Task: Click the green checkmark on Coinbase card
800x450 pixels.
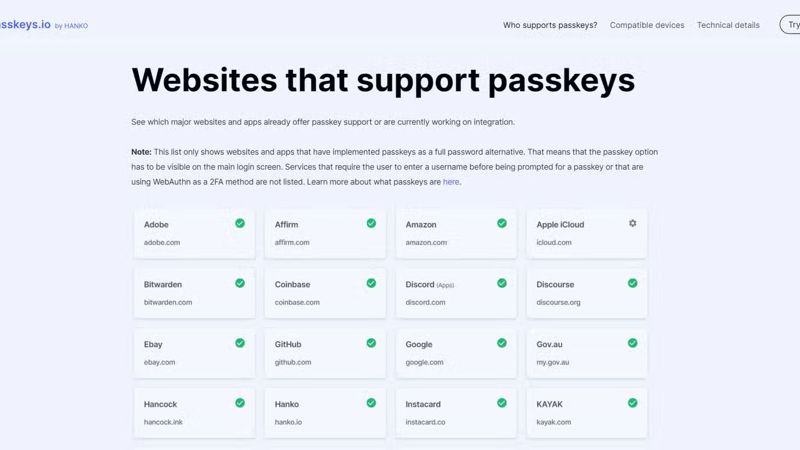Action: (371, 283)
